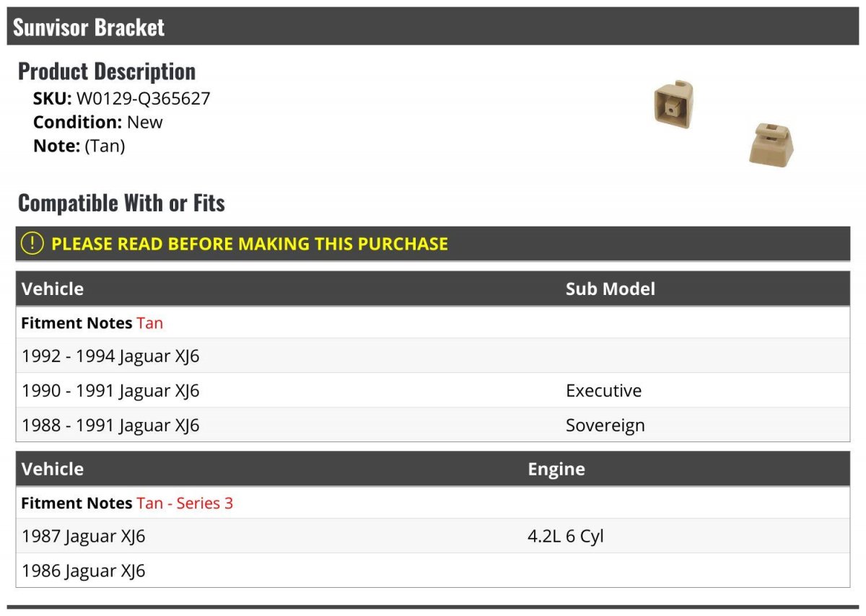Select the 1987 Jaguar XJ6 row
Image resolution: width=866 pixels, height=616 pixels.
tap(433, 536)
